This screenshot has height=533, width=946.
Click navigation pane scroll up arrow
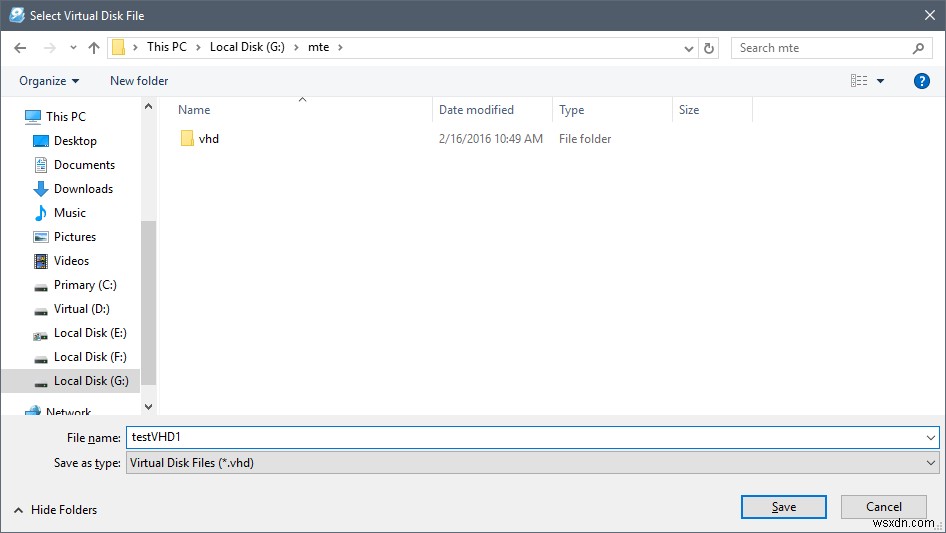click(148, 106)
